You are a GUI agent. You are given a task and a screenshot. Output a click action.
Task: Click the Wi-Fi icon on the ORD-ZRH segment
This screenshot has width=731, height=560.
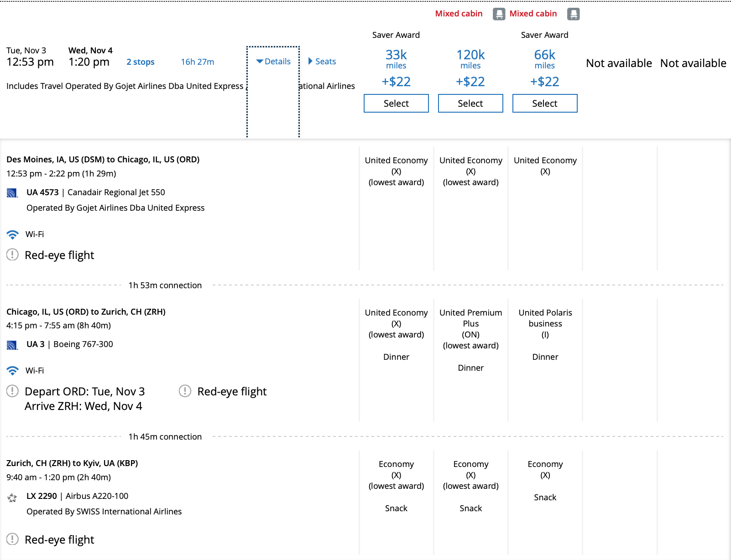click(x=12, y=370)
